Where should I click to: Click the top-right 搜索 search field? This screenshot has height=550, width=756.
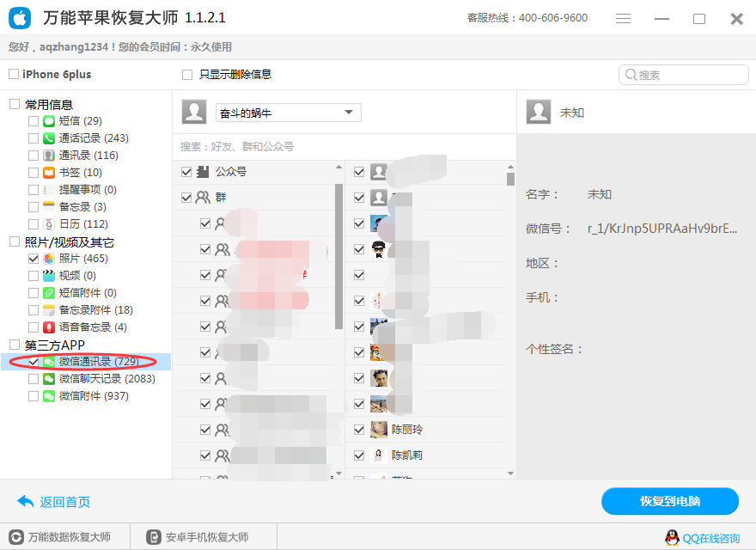(684, 75)
